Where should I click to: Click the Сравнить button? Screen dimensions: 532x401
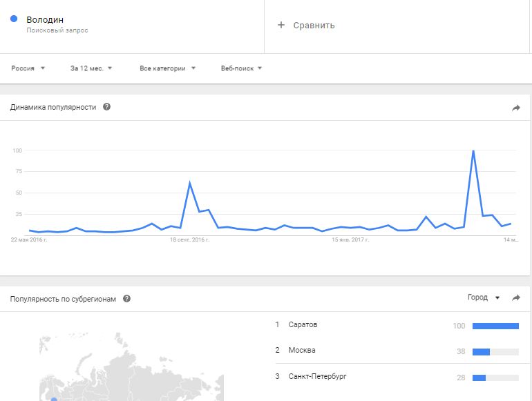click(314, 26)
